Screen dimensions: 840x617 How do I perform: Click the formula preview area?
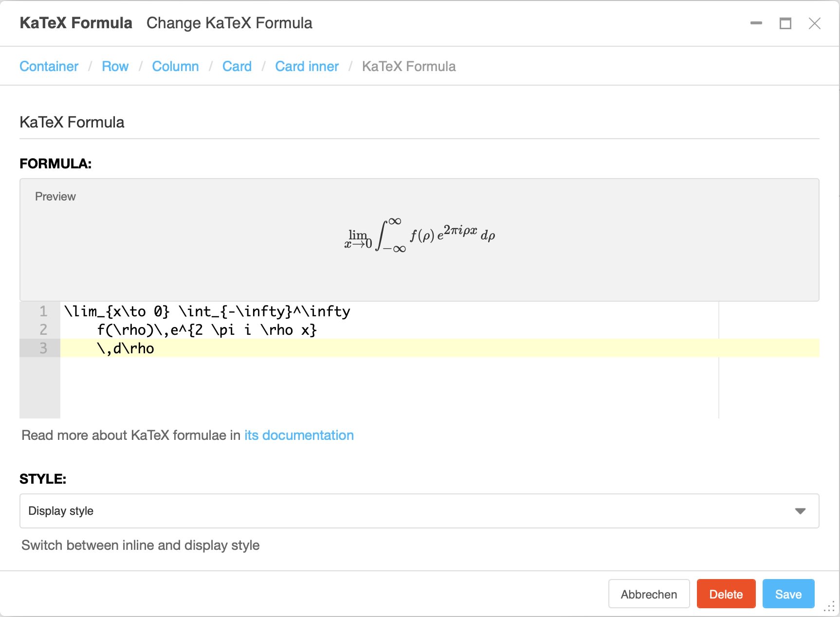[420, 238]
